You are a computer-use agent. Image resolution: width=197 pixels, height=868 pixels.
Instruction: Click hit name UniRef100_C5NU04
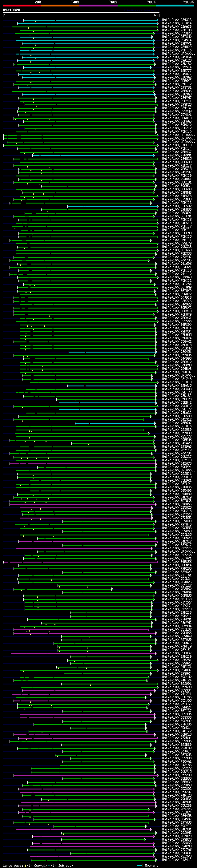point(177,592)
